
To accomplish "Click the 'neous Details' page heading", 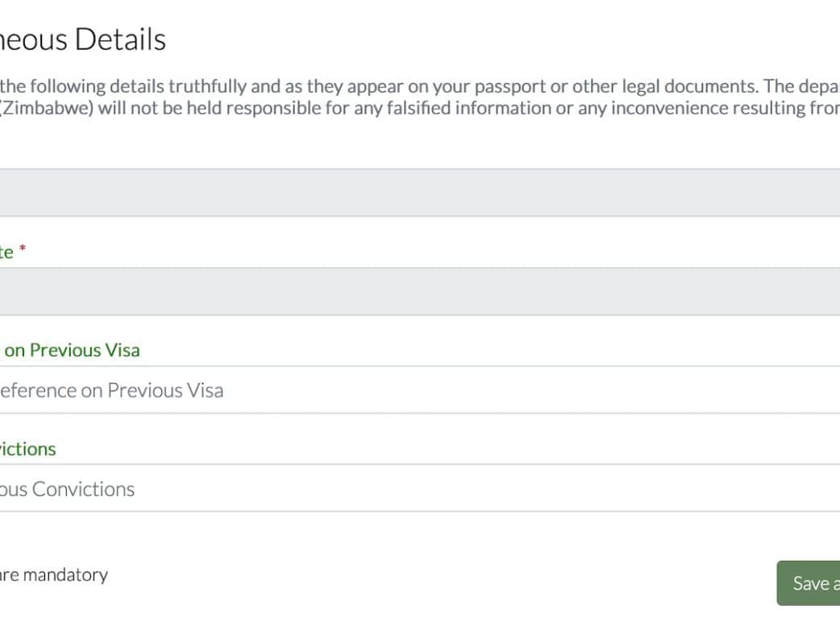I will pos(83,39).
